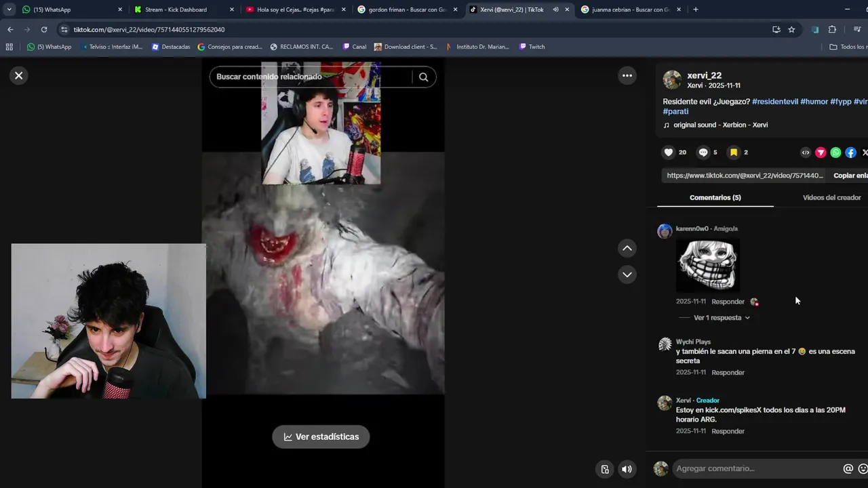Switch to 'juanma cebrian' Google tab

631,9
